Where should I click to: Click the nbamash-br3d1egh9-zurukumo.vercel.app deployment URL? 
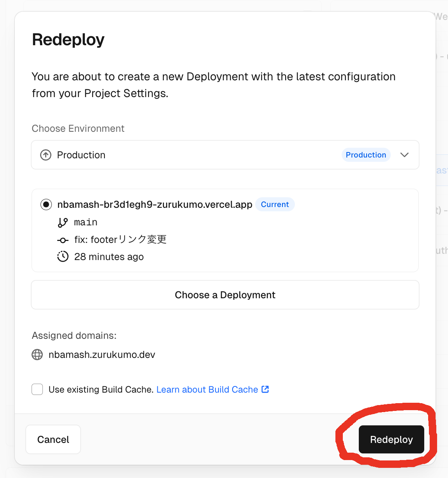click(x=155, y=204)
